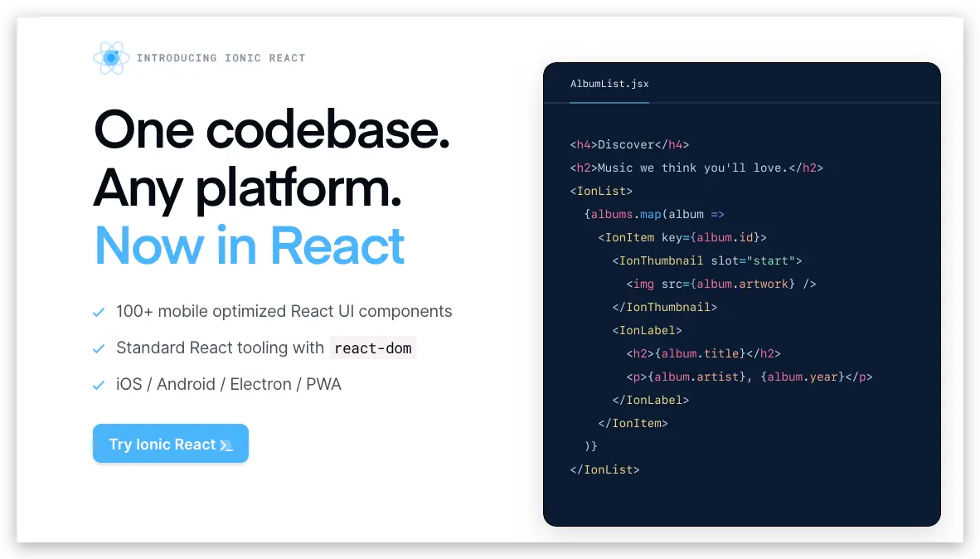Click the closing </IonThumbnail> code line
Viewport: 980px width, 559px height.
coord(664,307)
